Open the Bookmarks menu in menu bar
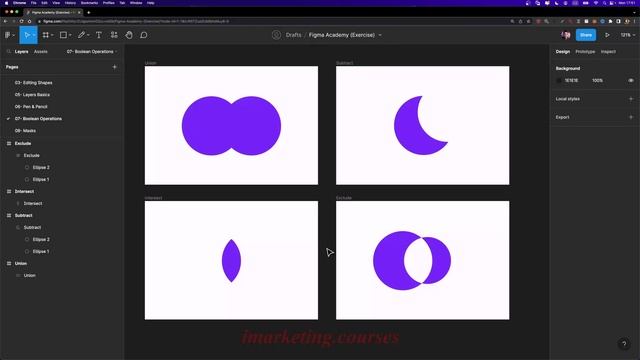Image resolution: width=640 pixels, height=360 pixels. click(89, 3)
